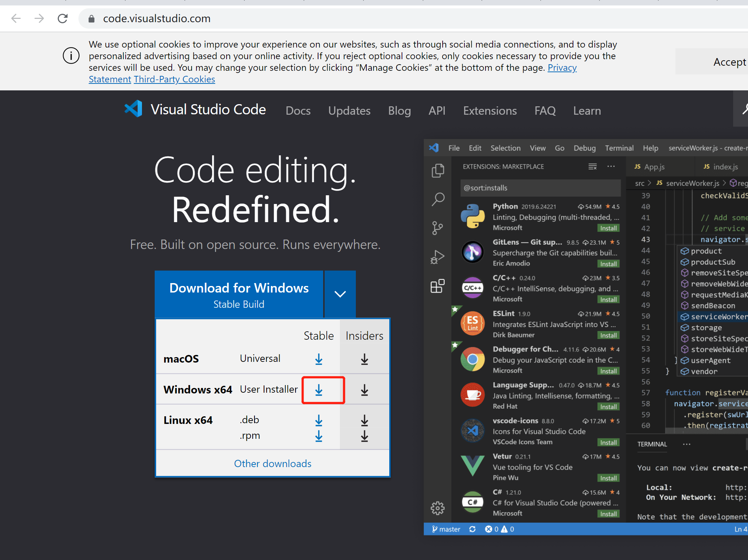Download Windows x64 Insiders build
Screen dimensions: 748x560
click(365, 390)
